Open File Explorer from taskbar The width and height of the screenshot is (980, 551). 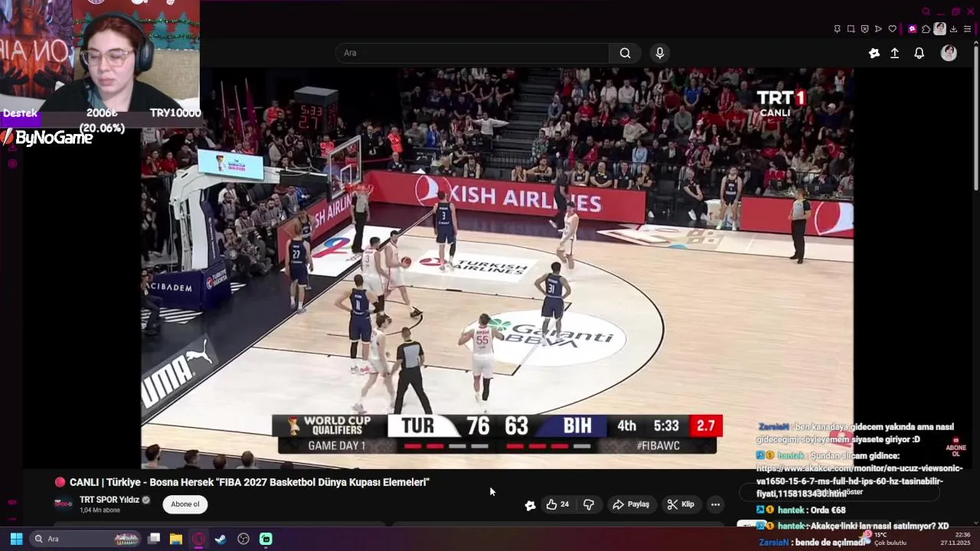click(176, 539)
